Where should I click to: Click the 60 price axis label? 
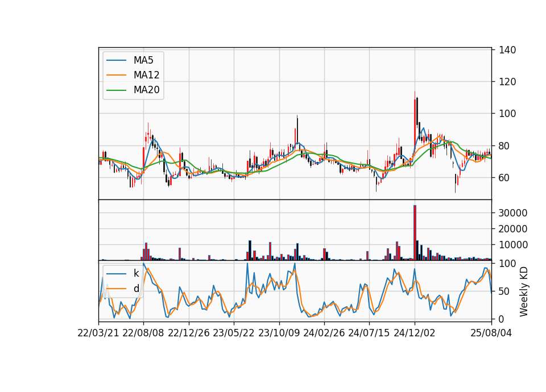coord(504,178)
